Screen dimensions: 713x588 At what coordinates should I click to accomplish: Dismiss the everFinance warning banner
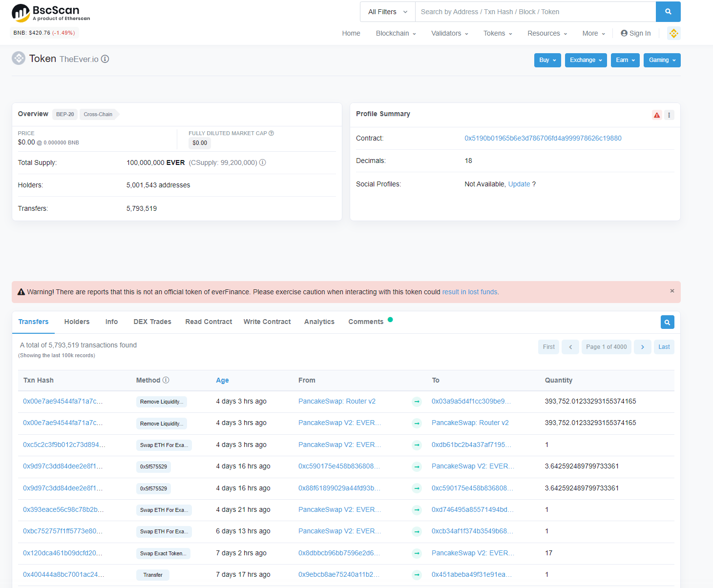pyautogui.click(x=672, y=290)
